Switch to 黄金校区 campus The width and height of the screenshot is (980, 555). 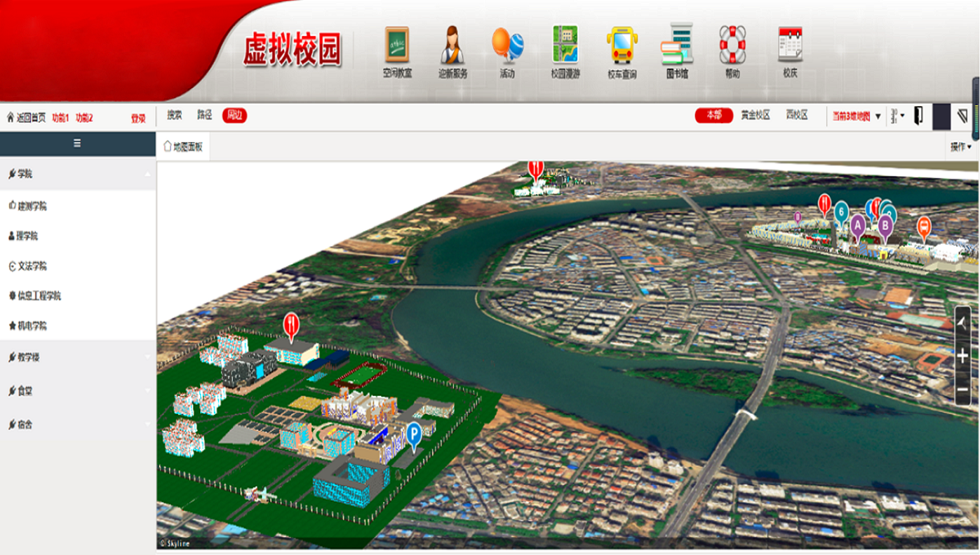755,116
